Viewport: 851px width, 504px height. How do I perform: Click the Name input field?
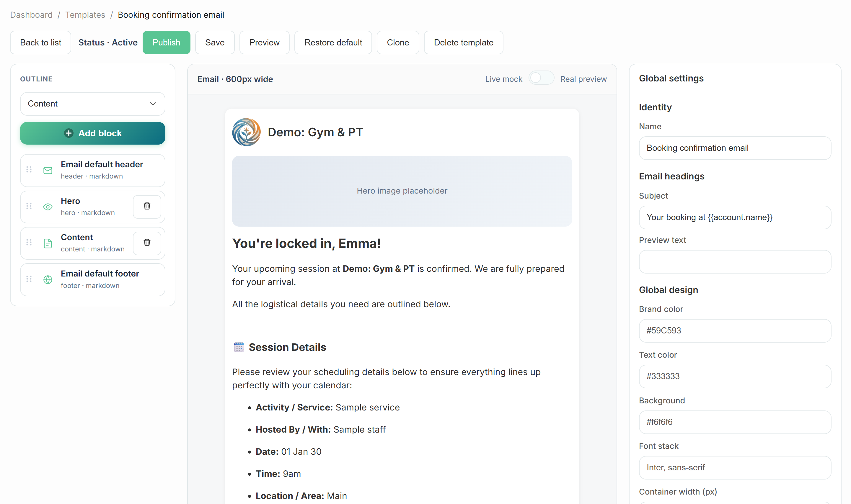coord(735,148)
